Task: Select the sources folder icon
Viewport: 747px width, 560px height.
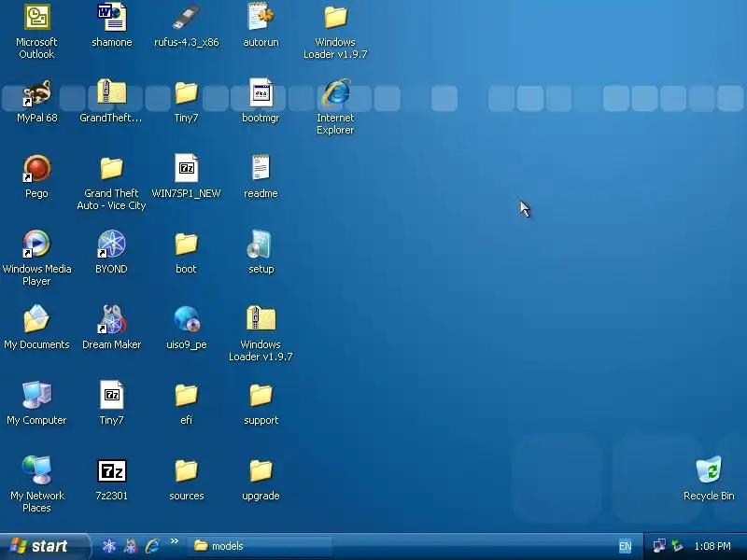Action: point(186,470)
